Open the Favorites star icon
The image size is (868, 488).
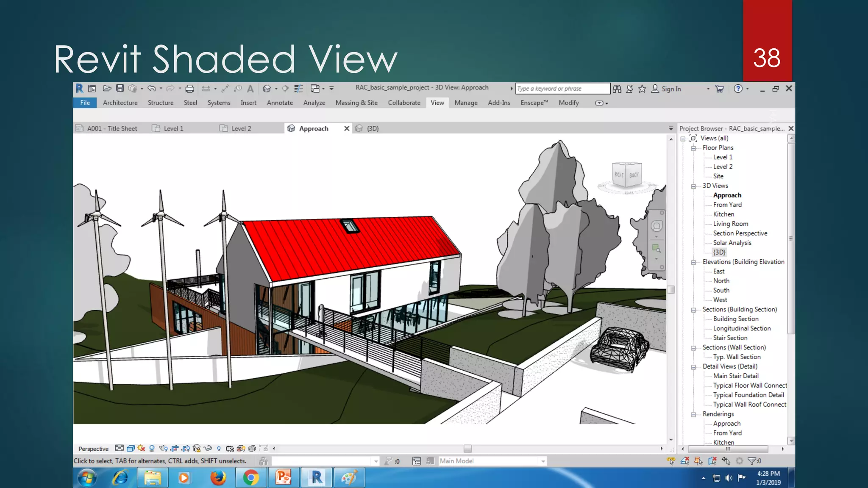(642, 89)
